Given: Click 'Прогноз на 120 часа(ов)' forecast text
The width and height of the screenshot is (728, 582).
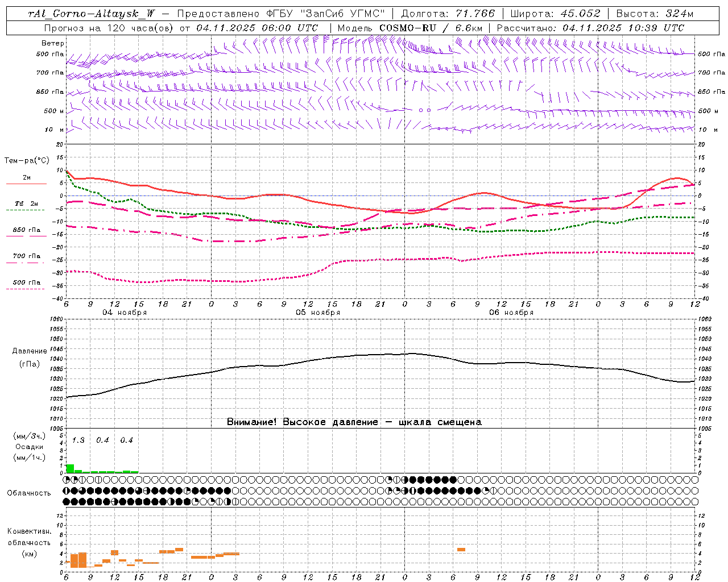Looking at the screenshot, I should click(110, 28).
